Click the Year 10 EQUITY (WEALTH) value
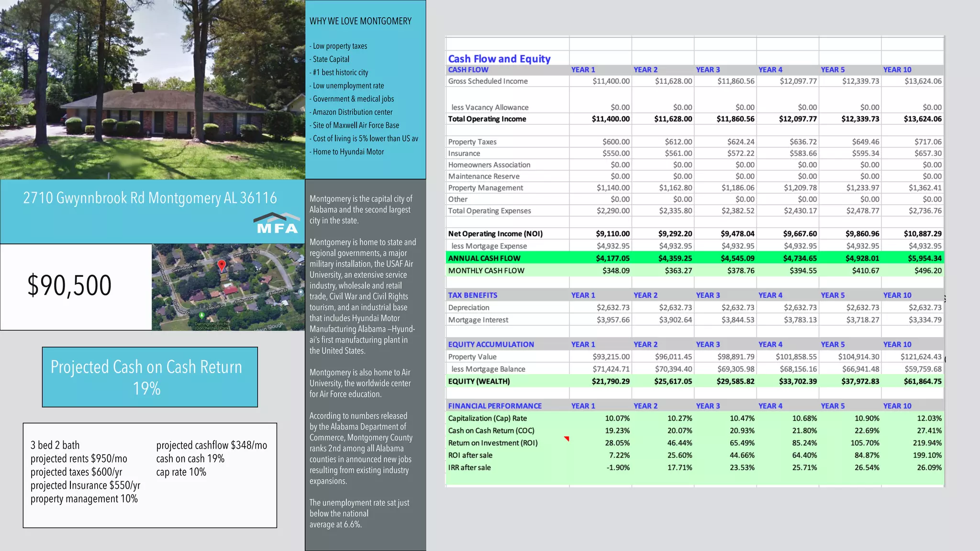 coord(922,381)
